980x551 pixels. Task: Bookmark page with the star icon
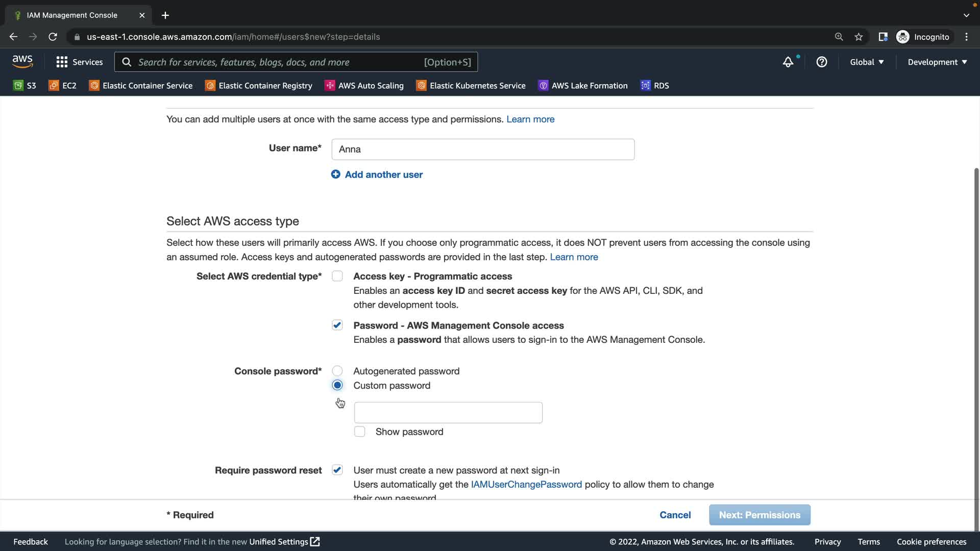coord(859,37)
